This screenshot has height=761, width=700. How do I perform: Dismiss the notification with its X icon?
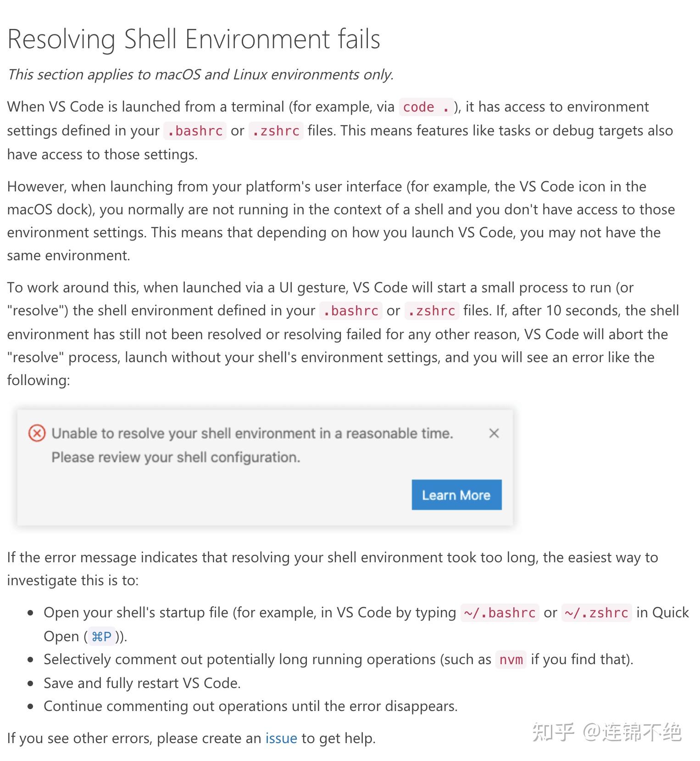point(494,433)
